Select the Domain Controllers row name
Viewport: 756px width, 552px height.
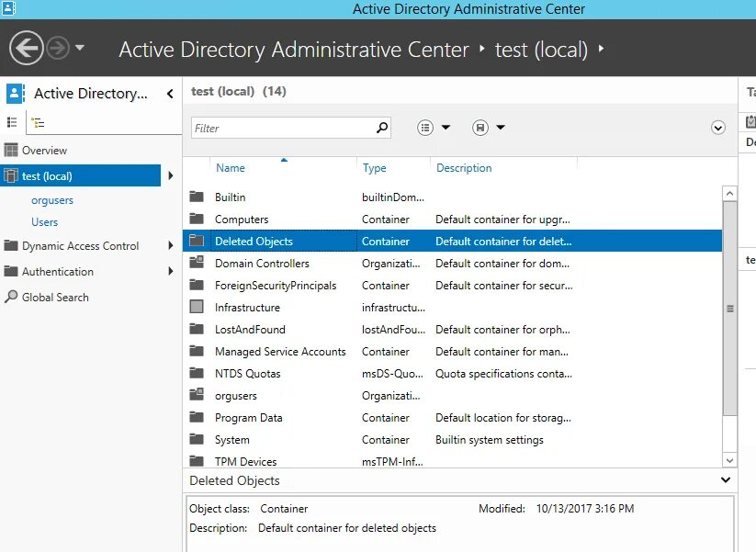click(262, 264)
